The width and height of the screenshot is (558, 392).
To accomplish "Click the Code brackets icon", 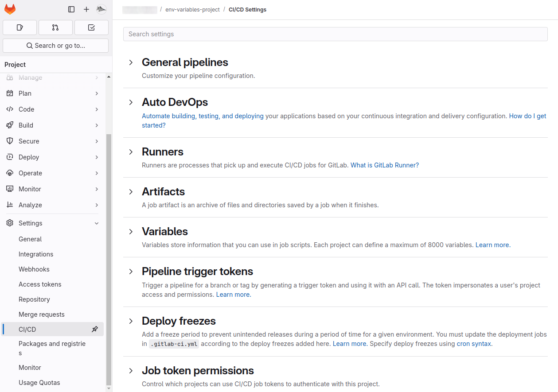I will coord(10,109).
